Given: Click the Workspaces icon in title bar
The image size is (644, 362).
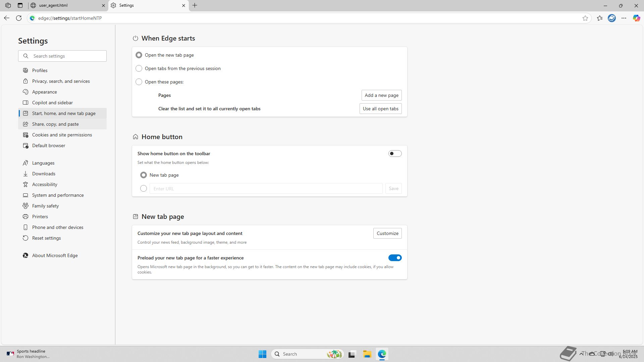Looking at the screenshot, I should tap(8, 5).
